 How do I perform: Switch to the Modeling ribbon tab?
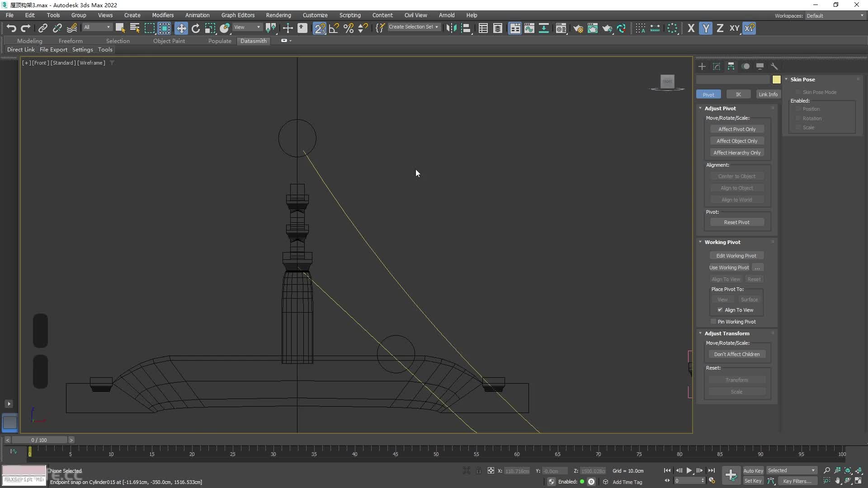(30, 41)
